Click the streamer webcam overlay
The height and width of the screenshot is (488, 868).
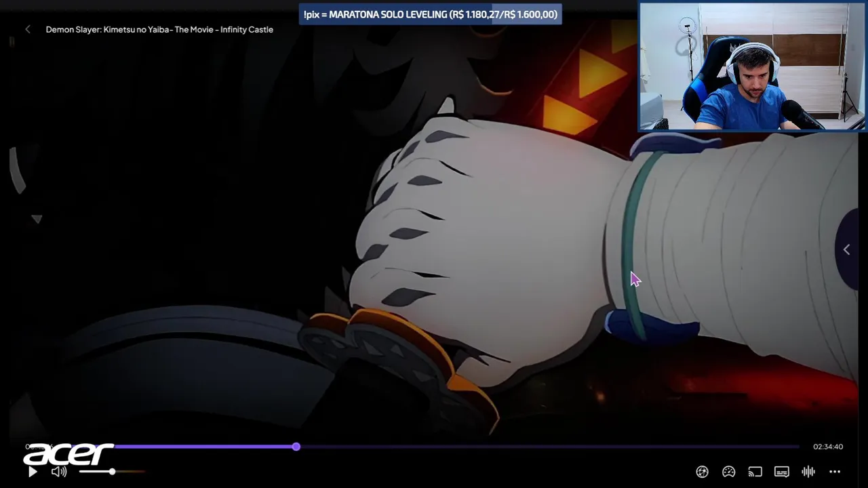pos(752,66)
